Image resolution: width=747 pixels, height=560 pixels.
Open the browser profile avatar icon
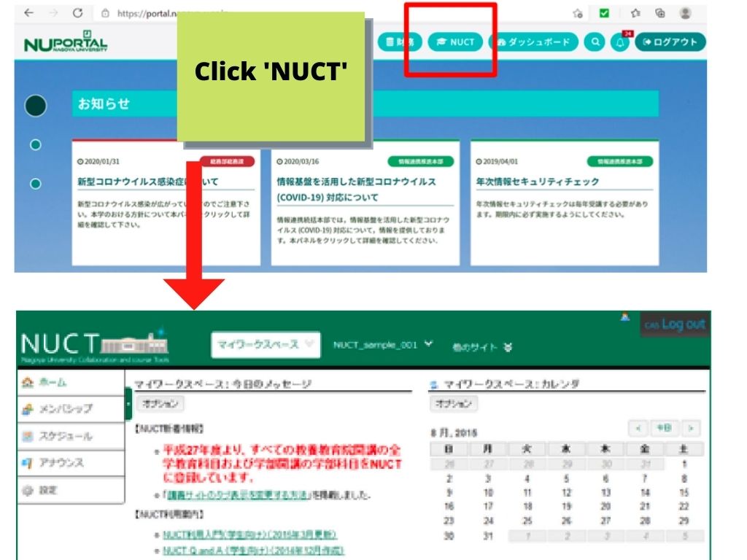(686, 13)
